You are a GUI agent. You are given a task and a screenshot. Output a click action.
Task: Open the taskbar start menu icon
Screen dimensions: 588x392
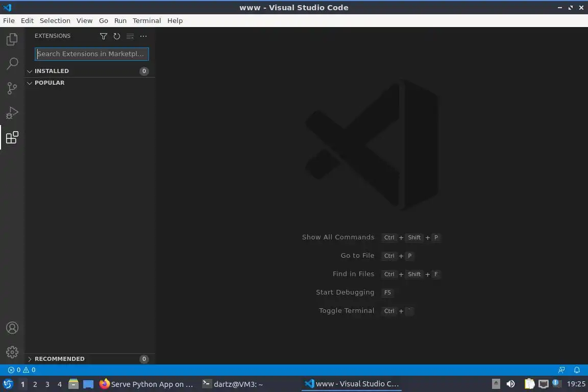tap(8, 384)
